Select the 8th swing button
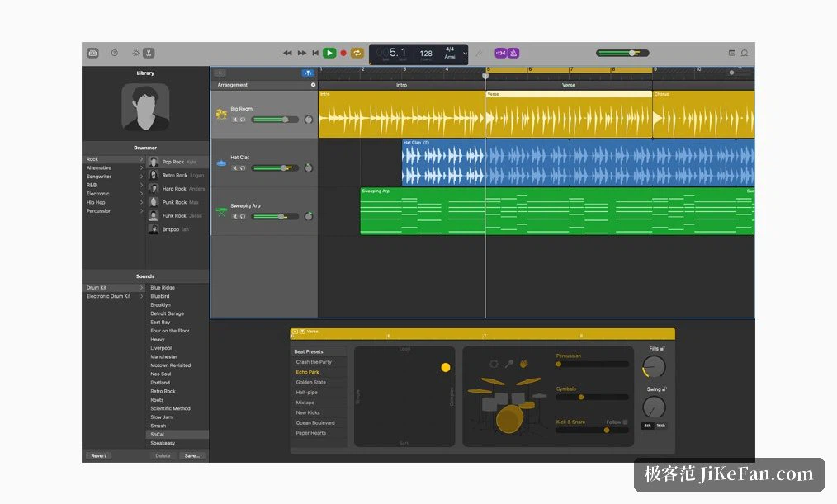This screenshot has height=504, width=837. [647, 426]
